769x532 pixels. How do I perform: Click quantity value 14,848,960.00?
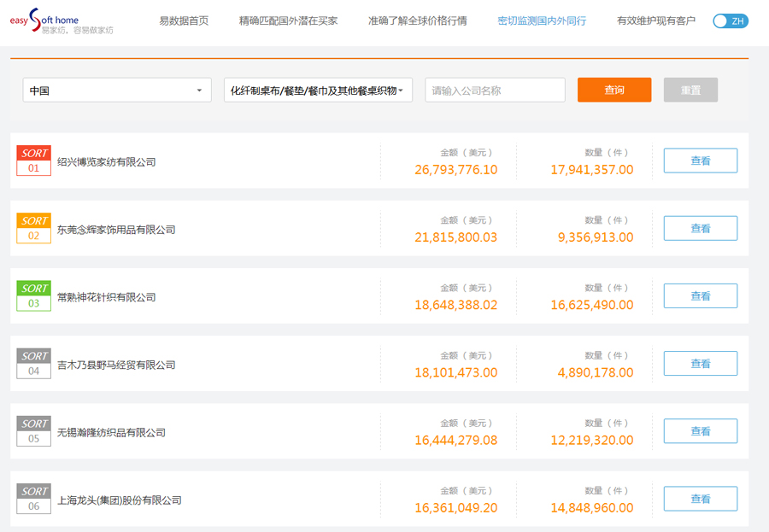[x=592, y=508]
